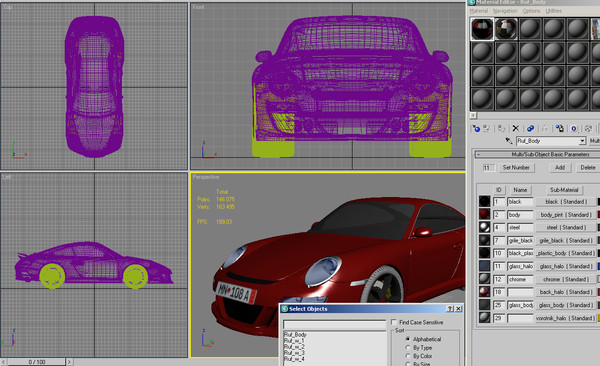This screenshot has width=600, height=366.
Task: Click the Add sub-material button
Action: (560, 168)
